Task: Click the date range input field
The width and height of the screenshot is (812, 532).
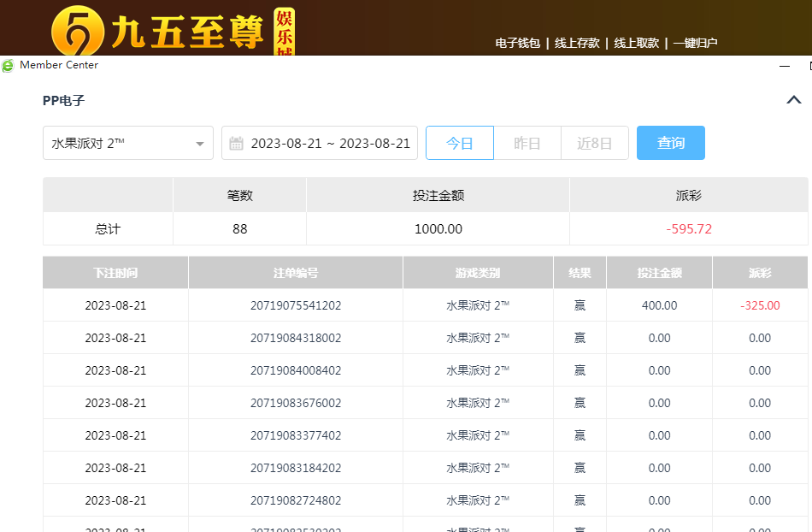Action: coord(330,143)
